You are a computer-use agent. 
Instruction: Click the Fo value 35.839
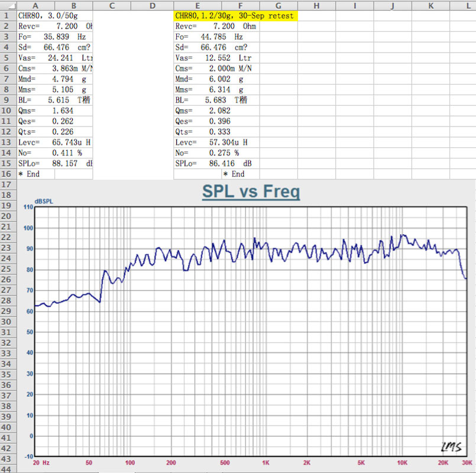(x=56, y=37)
